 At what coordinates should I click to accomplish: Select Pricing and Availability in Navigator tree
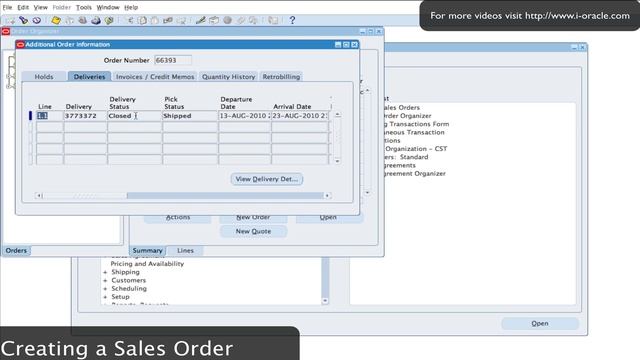pyautogui.click(x=147, y=264)
